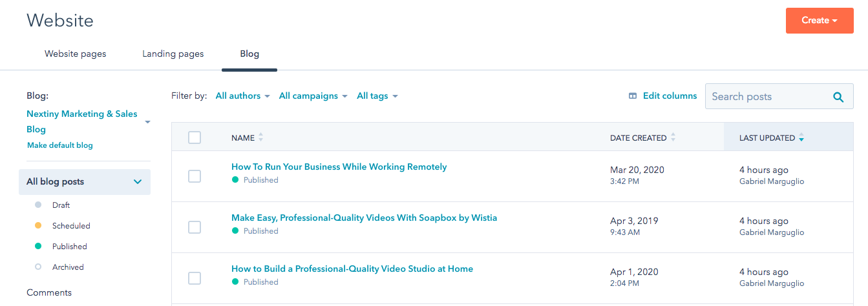Switch to the Website pages tab
868x306 pixels.
76,54
